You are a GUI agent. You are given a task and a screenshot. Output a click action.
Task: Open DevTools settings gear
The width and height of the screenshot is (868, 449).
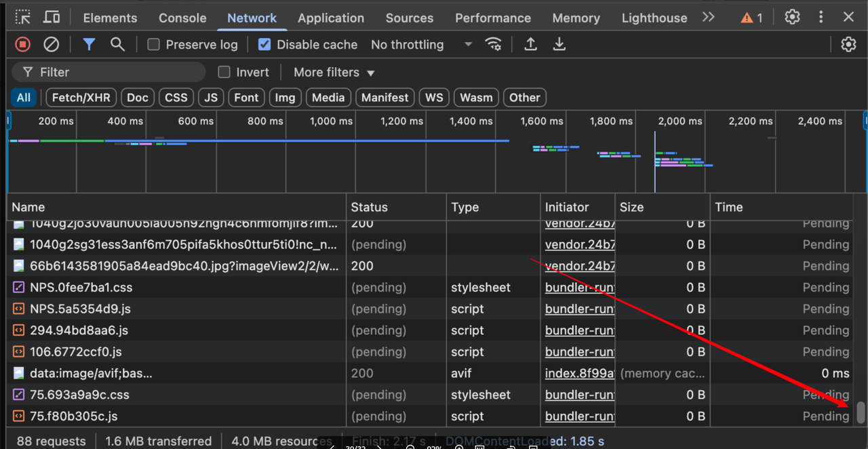tap(792, 17)
